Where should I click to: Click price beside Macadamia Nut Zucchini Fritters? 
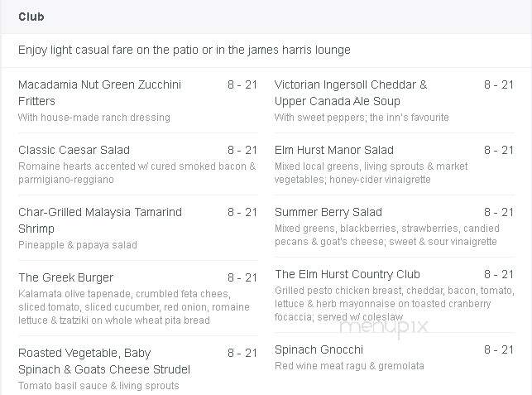click(242, 84)
